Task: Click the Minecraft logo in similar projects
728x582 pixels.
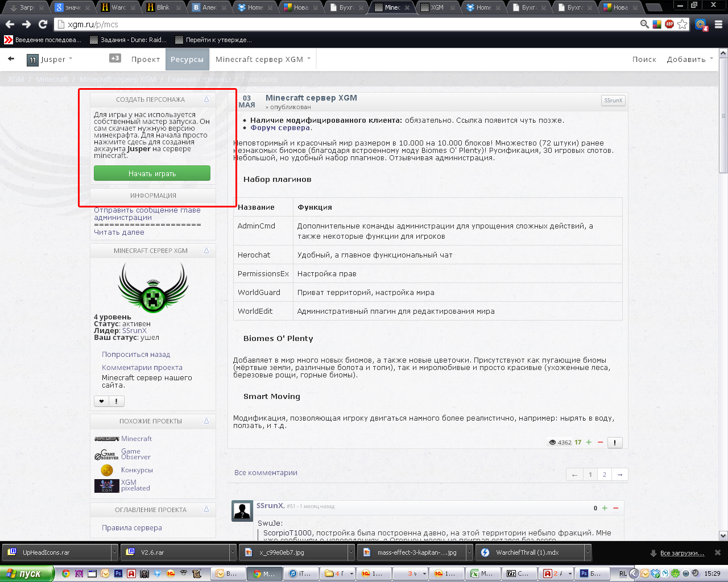Action: tap(107, 439)
